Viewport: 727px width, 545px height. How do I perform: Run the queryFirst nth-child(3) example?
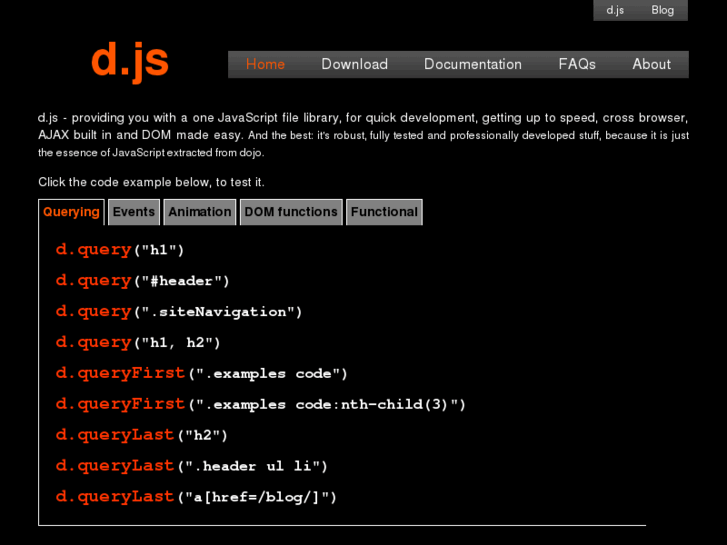coord(261,404)
